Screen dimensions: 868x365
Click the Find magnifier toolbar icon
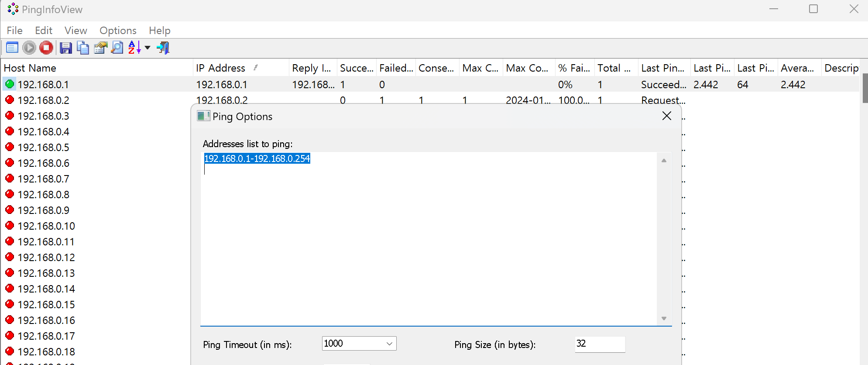[x=117, y=48]
